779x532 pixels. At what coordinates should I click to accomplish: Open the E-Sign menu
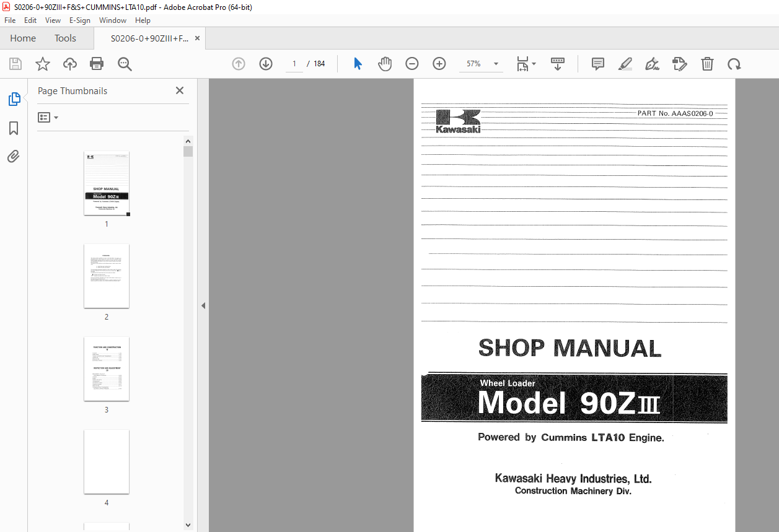pyautogui.click(x=80, y=20)
